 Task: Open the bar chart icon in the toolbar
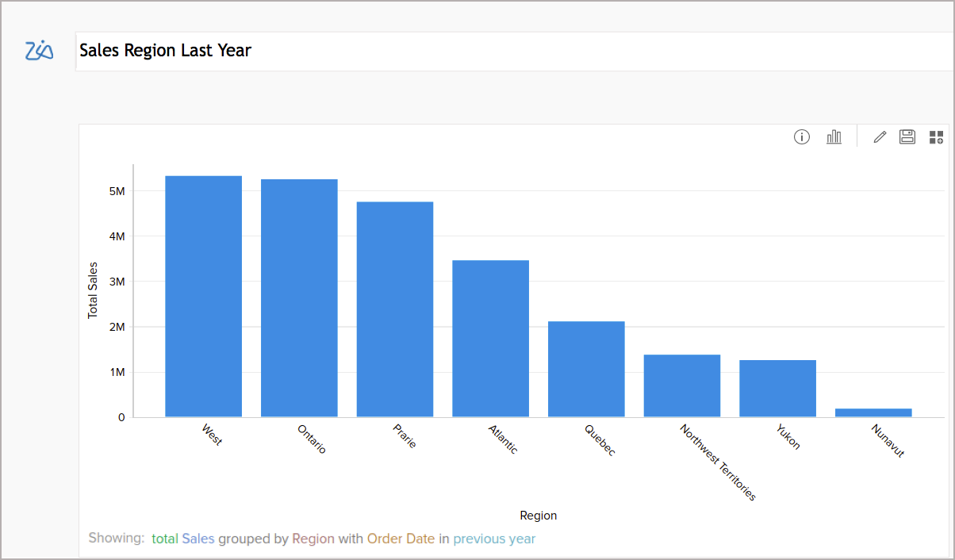[834, 136]
